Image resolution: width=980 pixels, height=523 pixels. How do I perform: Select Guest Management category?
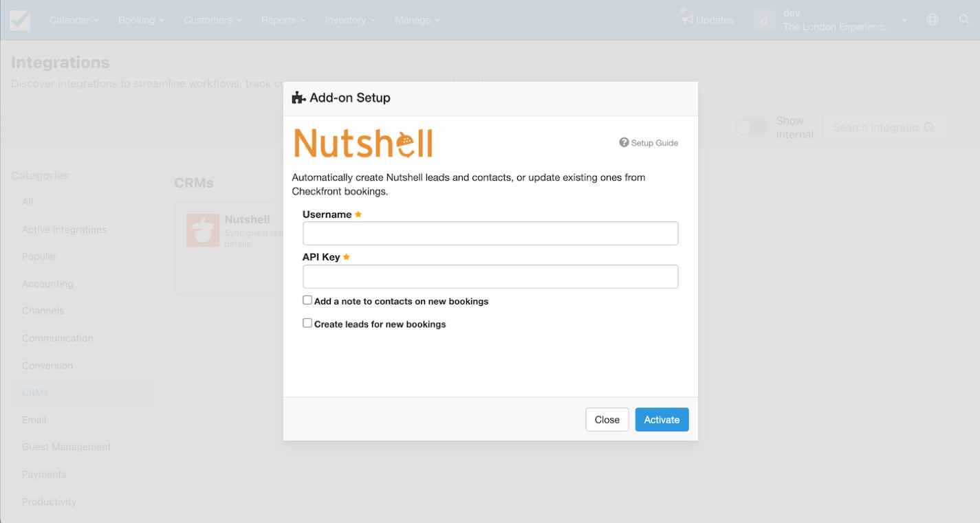(x=66, y=447)
